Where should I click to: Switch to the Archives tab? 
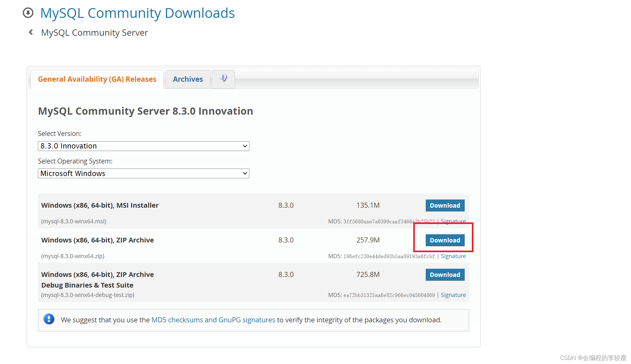[x=188, y=79]
